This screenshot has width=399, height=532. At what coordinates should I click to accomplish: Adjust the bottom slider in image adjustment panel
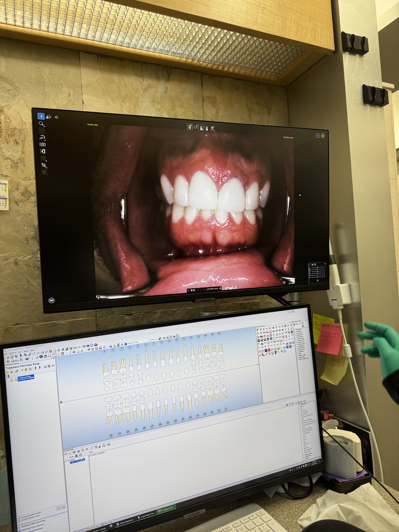(x=318, y=277)
